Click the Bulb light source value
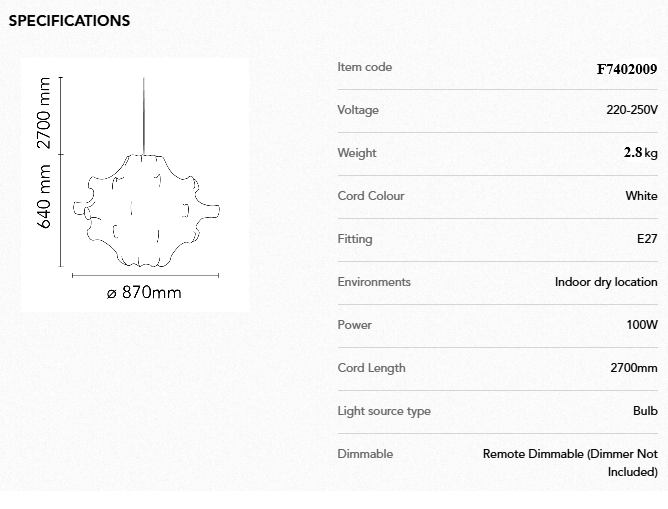Viewport: 668px width, 509px height. pyautogui.click(x=645, y=411)
